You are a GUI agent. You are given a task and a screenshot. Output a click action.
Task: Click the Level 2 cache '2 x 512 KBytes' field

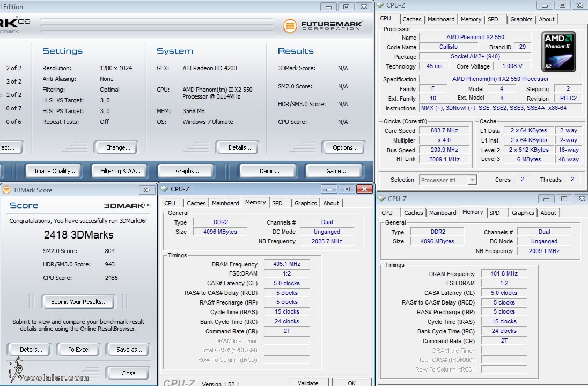[529, 150]
